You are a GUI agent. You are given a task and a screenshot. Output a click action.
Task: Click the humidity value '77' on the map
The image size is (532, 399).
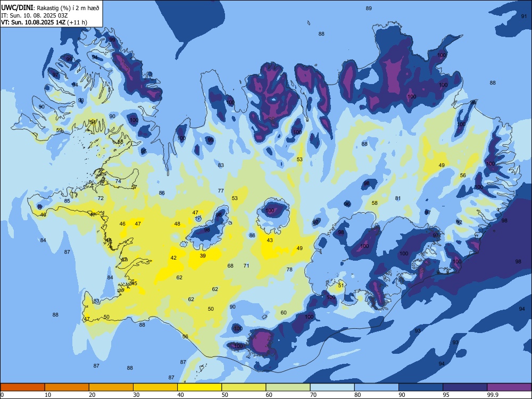pos(221,190)
